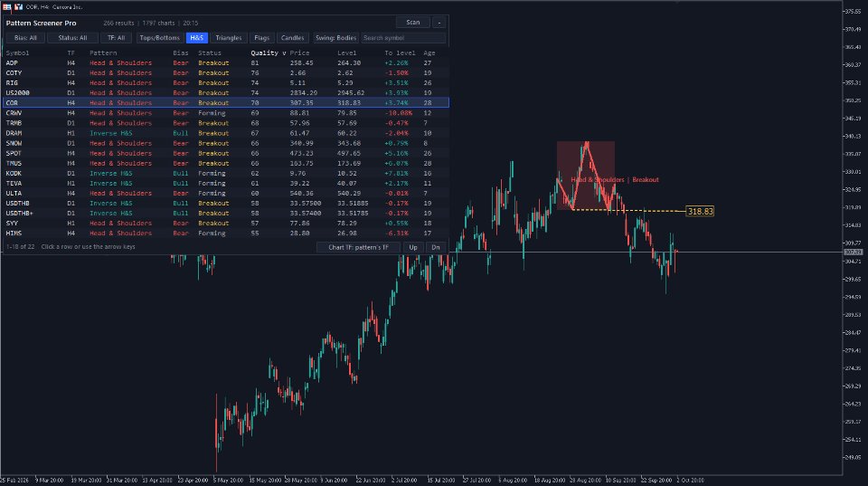Image resolution: width=868 pixels, height=486 pixels.
Task: Sort by the Age column header
Action: pos(429,53)
